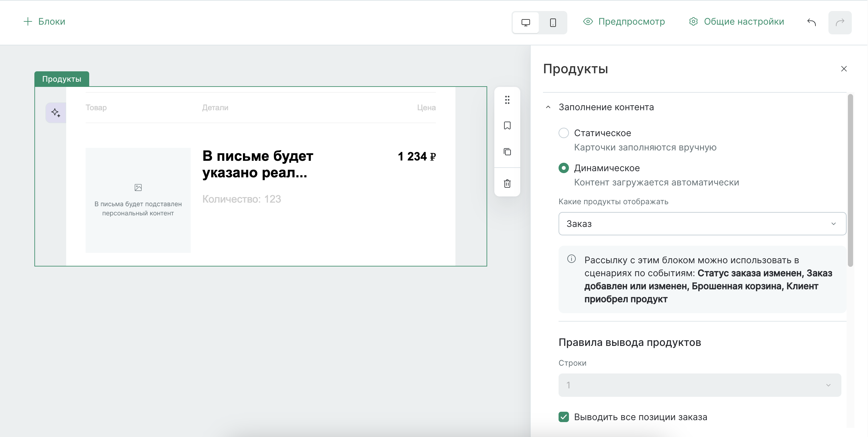Viewport: 868px width, 437px height.
Task: Close the Продукты settings panel
Action: click(x=844, y=69)
